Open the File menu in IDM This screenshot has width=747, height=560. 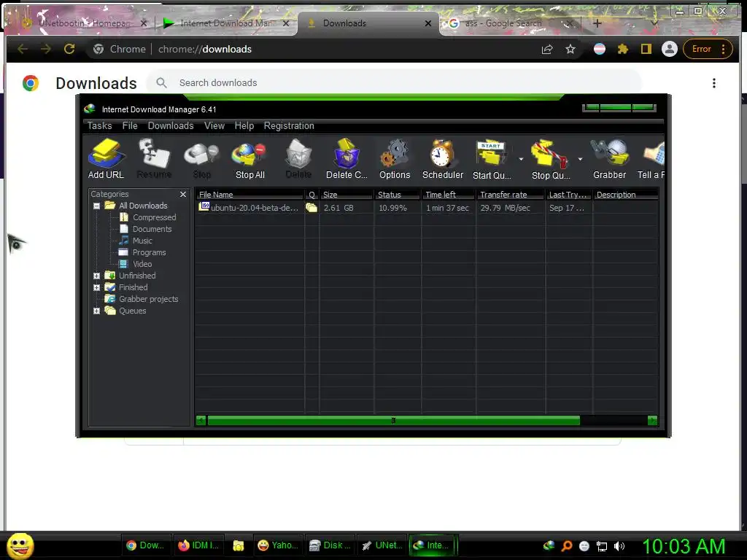(x=130, y=125)
